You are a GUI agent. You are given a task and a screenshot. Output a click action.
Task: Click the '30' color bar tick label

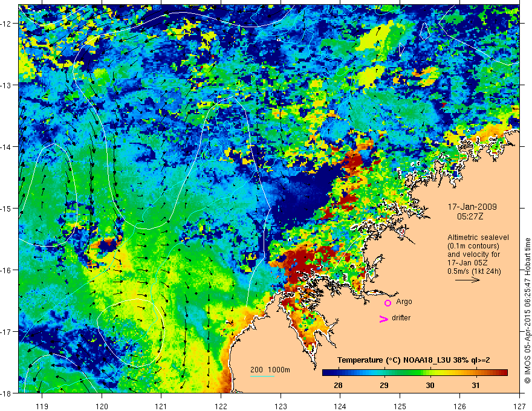430,385
